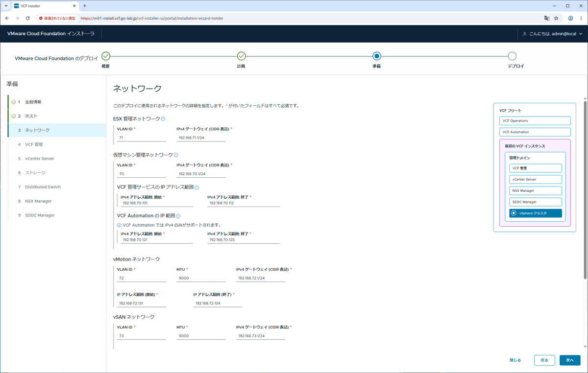Click the VM management VLAN ID field
The height and width of the screenshot is (373, 588).
[141, 174]
